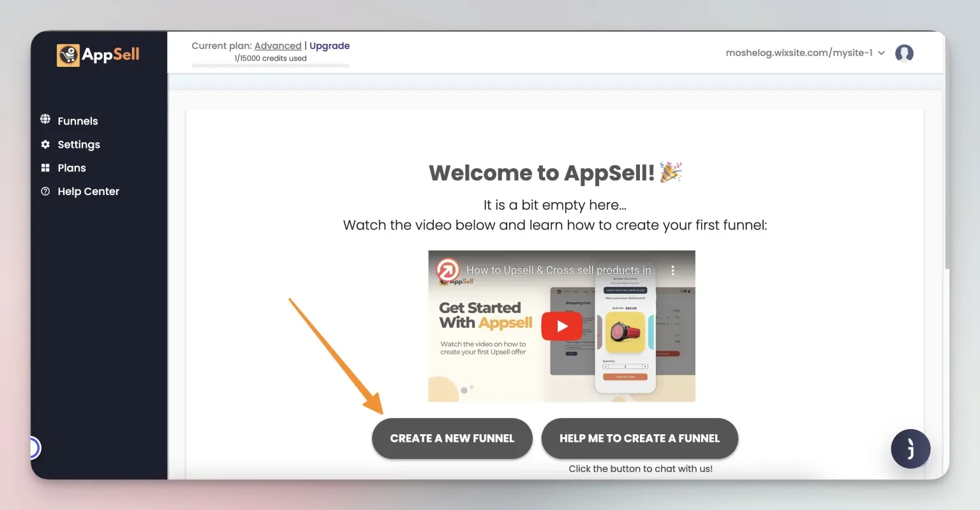Click the credits used progress bar
The image size is (980, 510).
[x=271, y=66]
